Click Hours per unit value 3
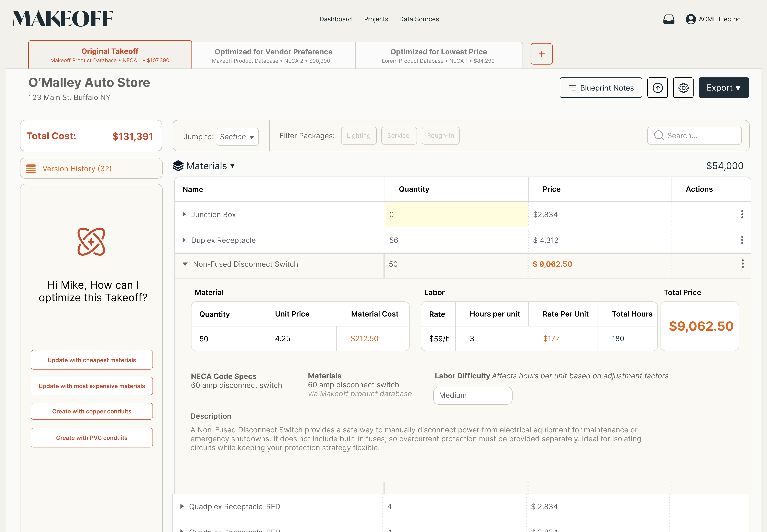This screenshot has width=767, height=532. pyautogui.click(x=472, y=339)
